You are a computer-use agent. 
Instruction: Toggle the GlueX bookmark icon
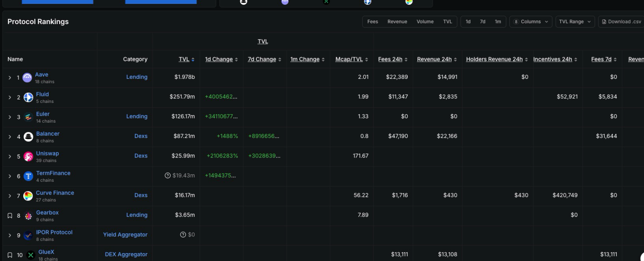coord(10,254)
